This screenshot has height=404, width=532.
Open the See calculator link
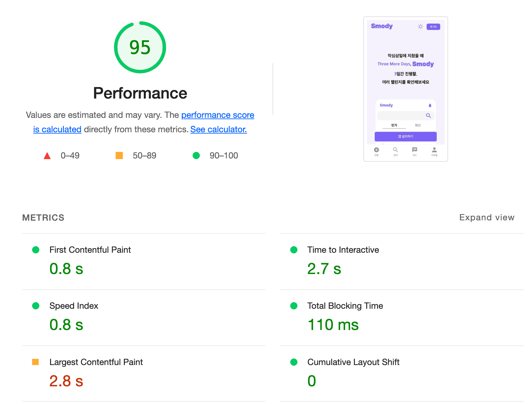coord(218,129)
